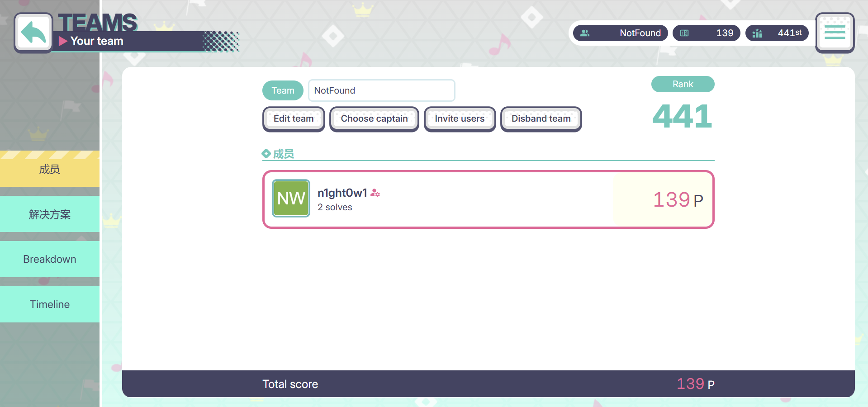Click the captain icon next to n1ght0w1

(x=375, y=193)
